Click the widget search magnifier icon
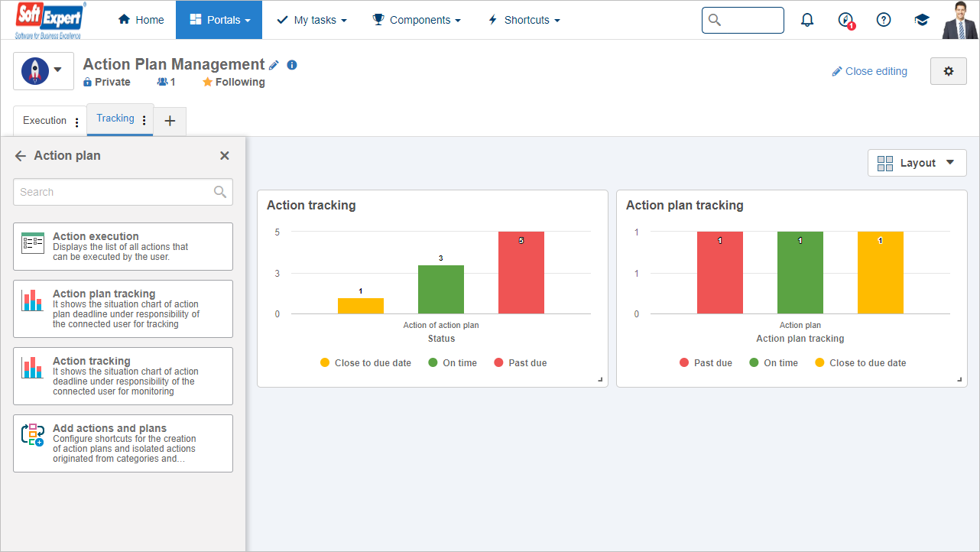This screenshot has height=552, width=980. [x=220, y=192]
